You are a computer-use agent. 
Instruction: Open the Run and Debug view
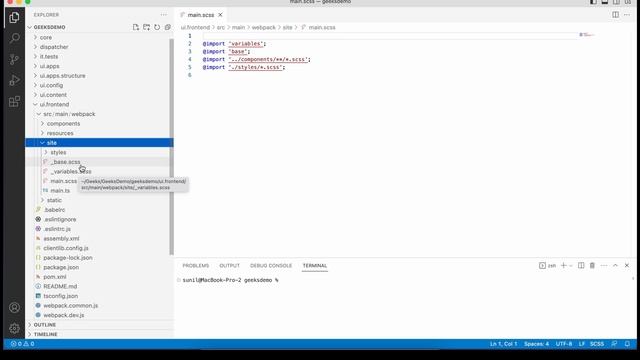tap(14, 80)
